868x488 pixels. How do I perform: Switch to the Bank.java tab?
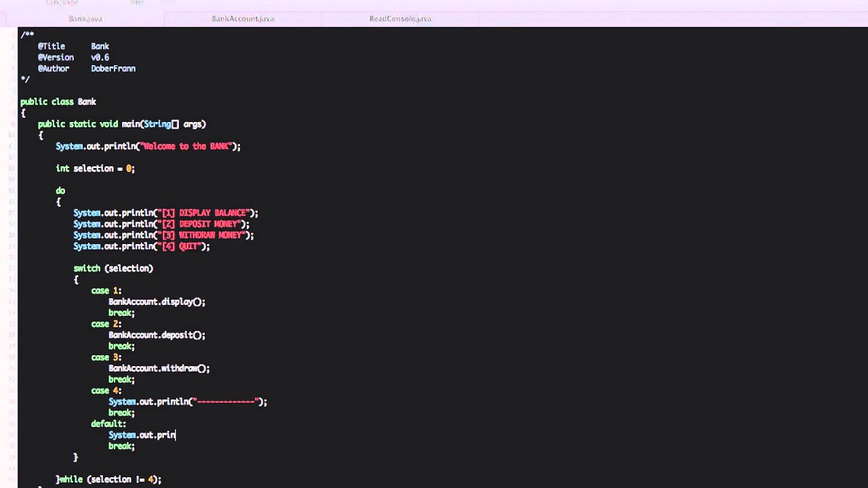pos(85,18)
